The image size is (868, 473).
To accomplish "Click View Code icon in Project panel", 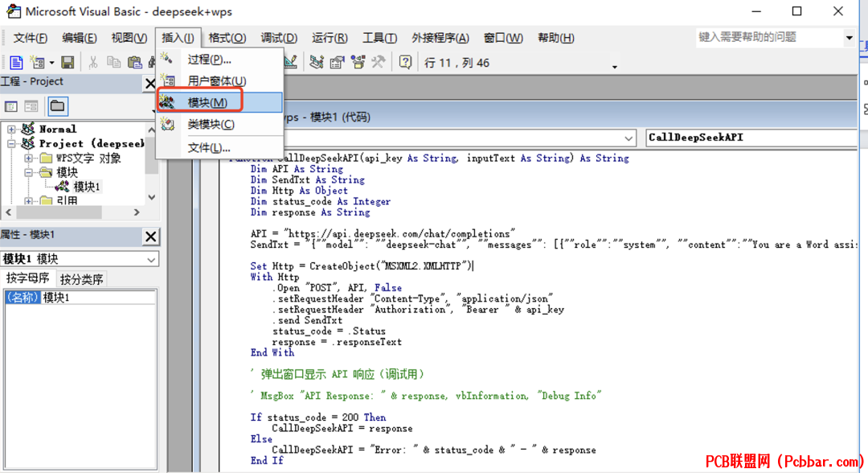I will pyautogui.click(x=11, y=106).
